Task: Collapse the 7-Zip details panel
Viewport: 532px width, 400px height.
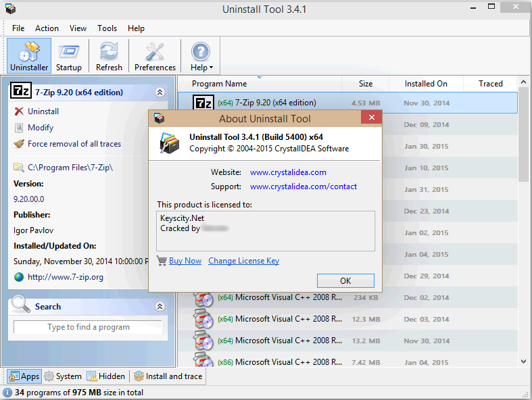Action: [x=160, y=93]
